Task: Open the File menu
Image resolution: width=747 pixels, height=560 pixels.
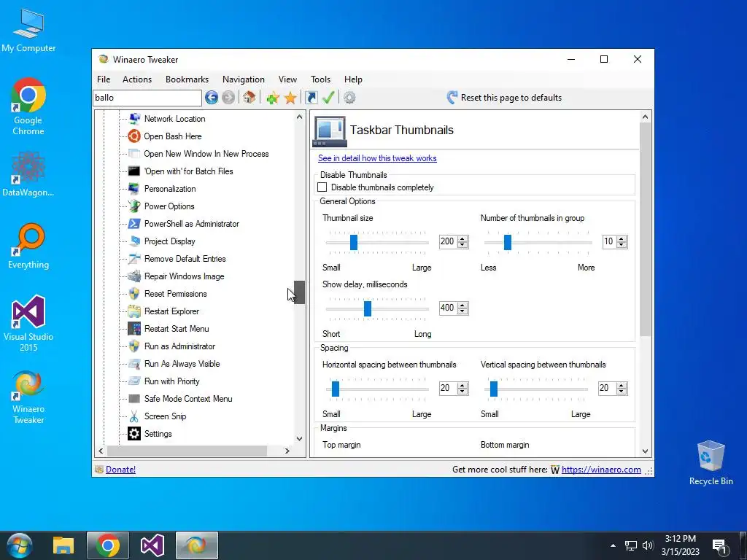Action: (104, 79)
